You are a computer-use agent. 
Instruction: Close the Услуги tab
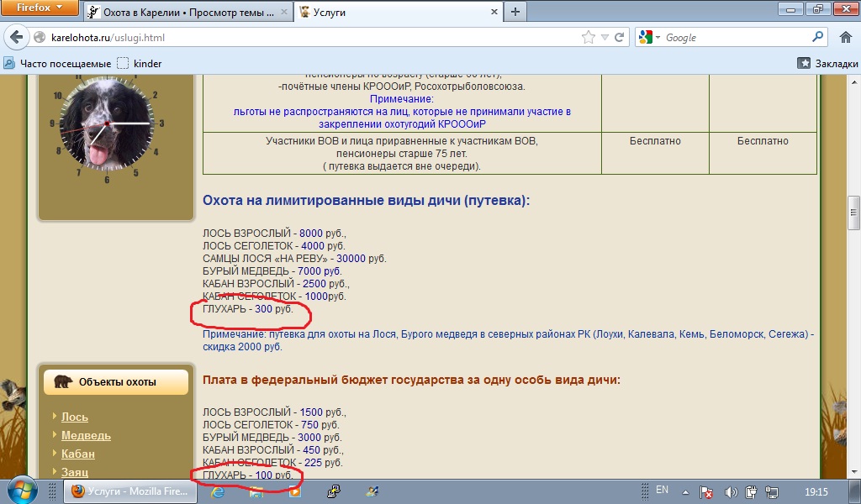[x=490, y=13]
